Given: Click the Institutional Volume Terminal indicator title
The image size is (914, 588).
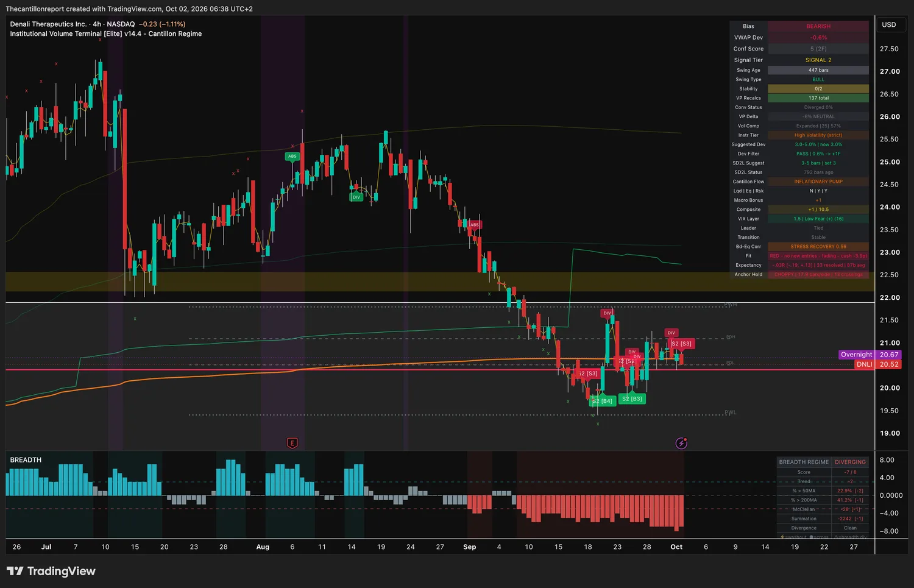Looking at the screenshot, I should click(x=106, y=34).
